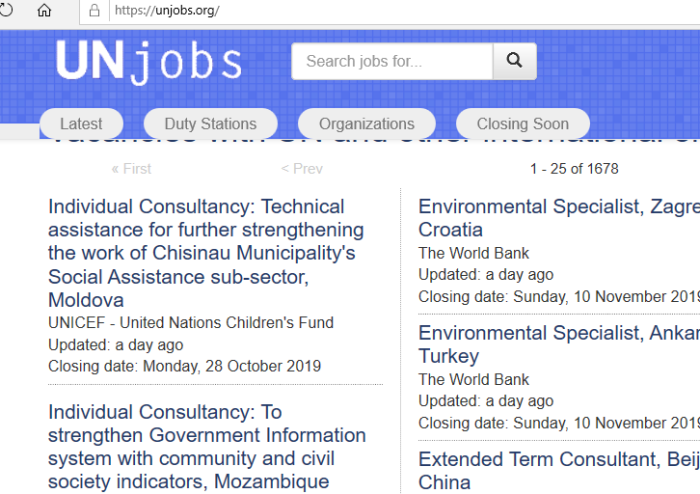Click the browser home icon
Screen dimensions: 700x494
click(x=44, y=10)
